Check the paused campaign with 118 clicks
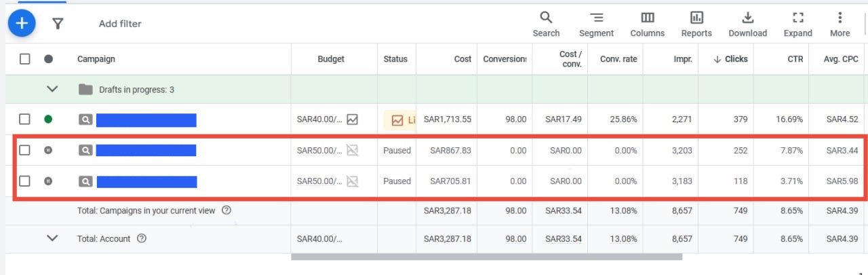The image size is (868, 275). [x=25, y=181]
